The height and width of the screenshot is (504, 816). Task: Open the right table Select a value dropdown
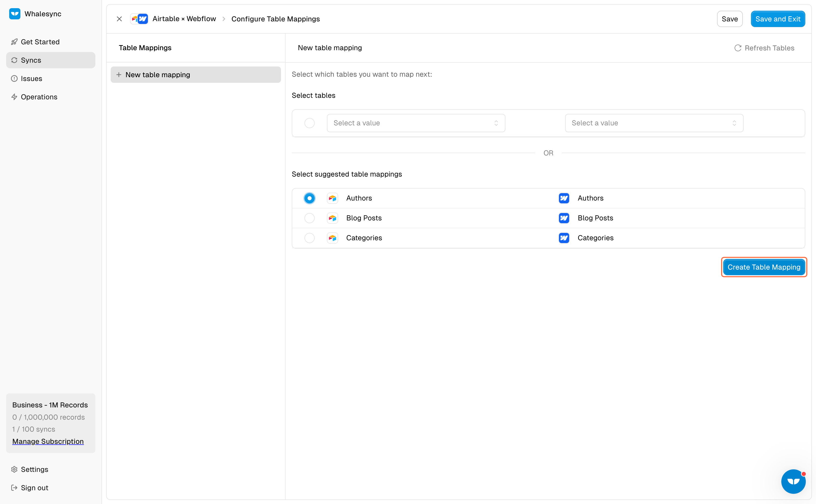click(654, 123)
